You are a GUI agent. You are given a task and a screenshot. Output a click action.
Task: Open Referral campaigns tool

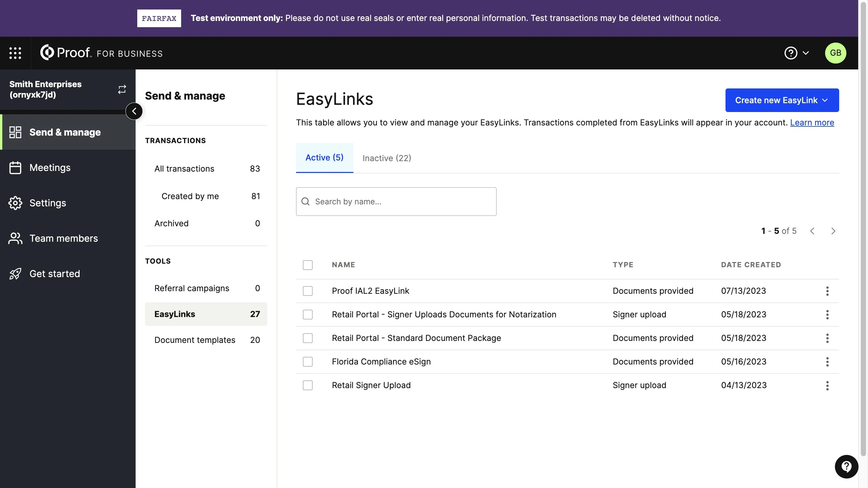coord(206,288)
